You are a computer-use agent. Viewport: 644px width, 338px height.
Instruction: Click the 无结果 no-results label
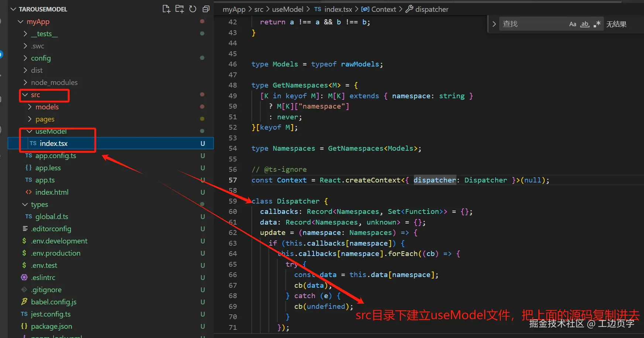tap(616, 24)
